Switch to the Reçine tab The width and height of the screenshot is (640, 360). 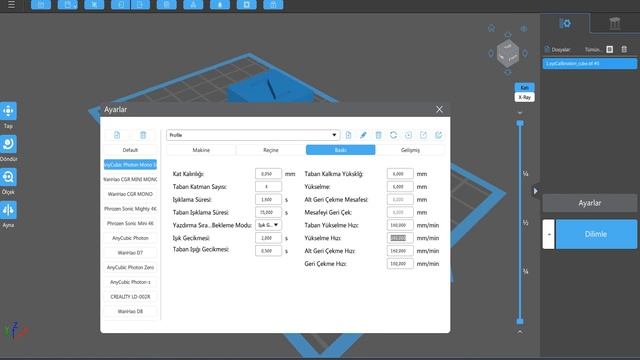tap(271, 150)
